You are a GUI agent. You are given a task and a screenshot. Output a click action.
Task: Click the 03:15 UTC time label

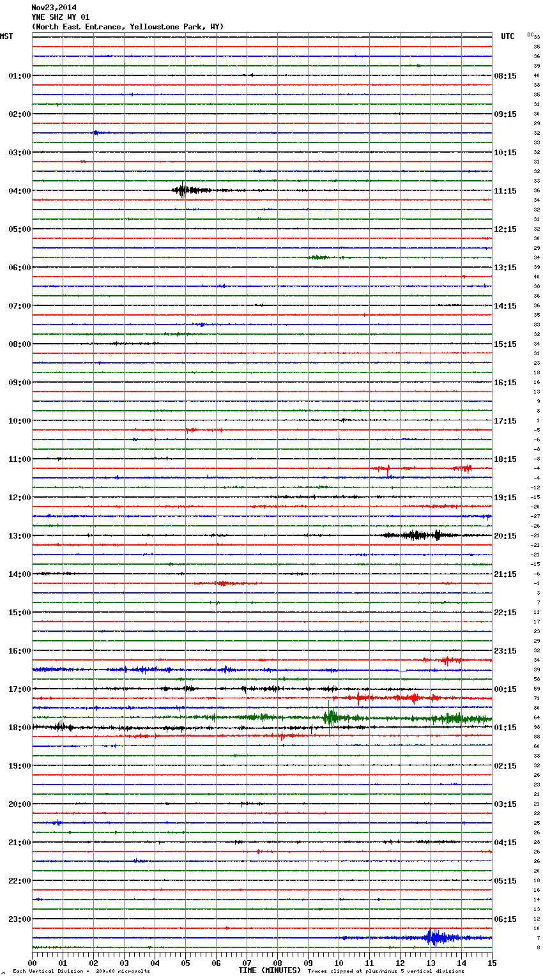[x=505, y=804]
